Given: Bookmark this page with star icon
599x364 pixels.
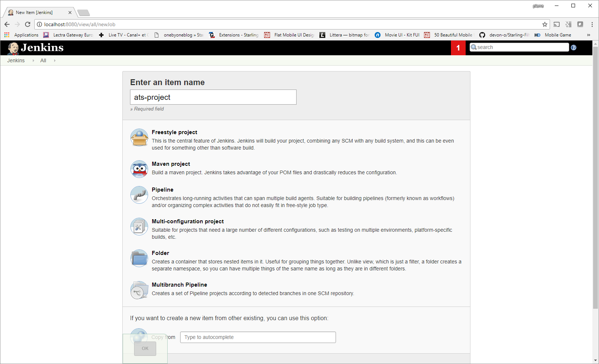Looking at the screenshot, I should 545,24.
